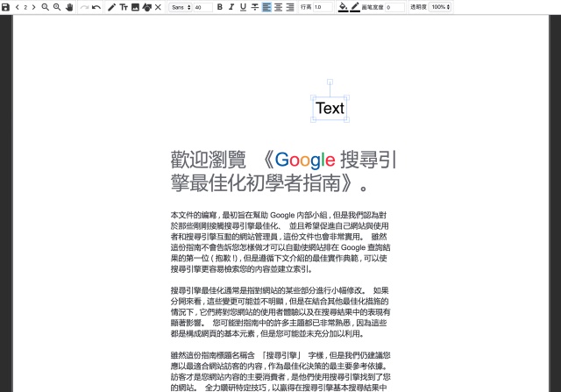Toggle italic formatting
Viewport: 561px width, 392px height.
(231, 7)
